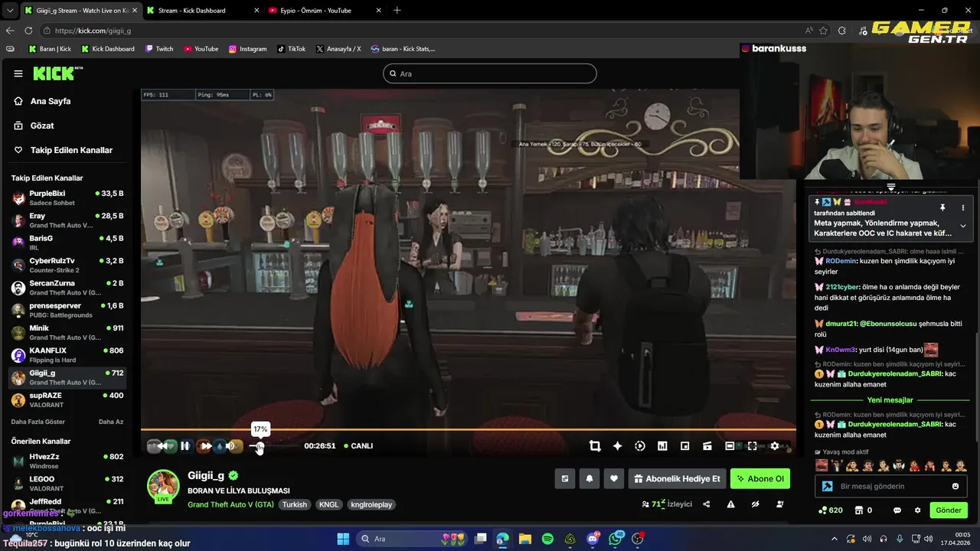Click the Abone Ol button
980x551 pixels.
click(760, 479)
